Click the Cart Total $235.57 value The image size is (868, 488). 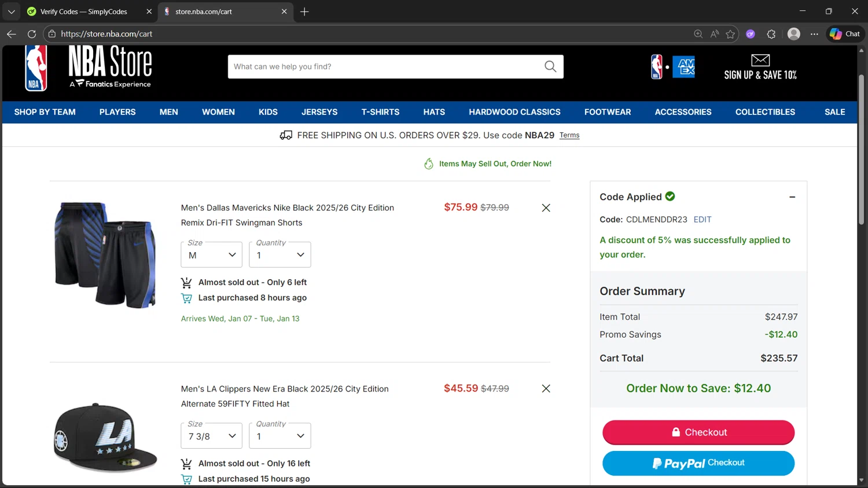pos(779,358)
